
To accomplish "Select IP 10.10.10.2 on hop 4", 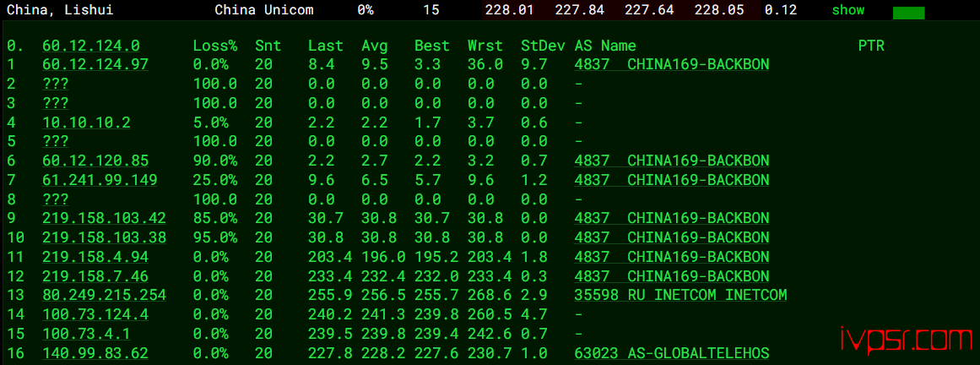I will tap(86, 123).
